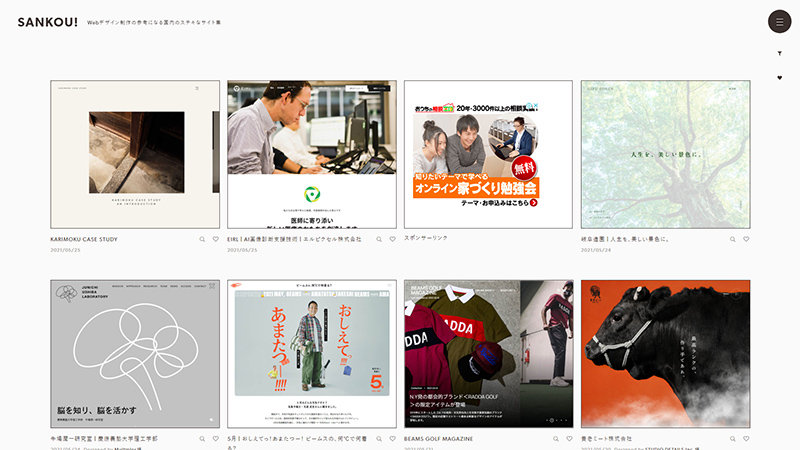Like the EIRL card with heart
Viewport: 800px width, 450px height.
(392, 239)
